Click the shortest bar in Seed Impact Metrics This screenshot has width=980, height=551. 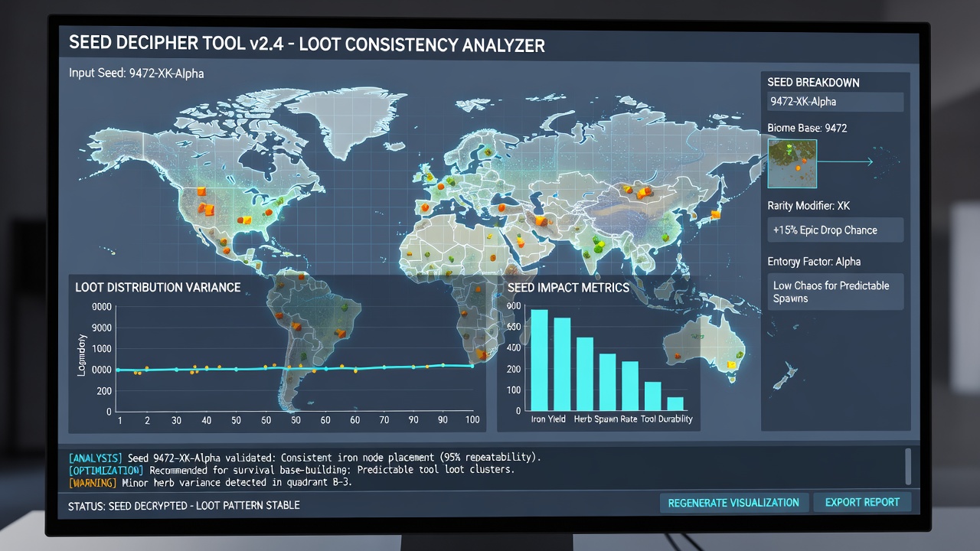click(x=675, y=404)
